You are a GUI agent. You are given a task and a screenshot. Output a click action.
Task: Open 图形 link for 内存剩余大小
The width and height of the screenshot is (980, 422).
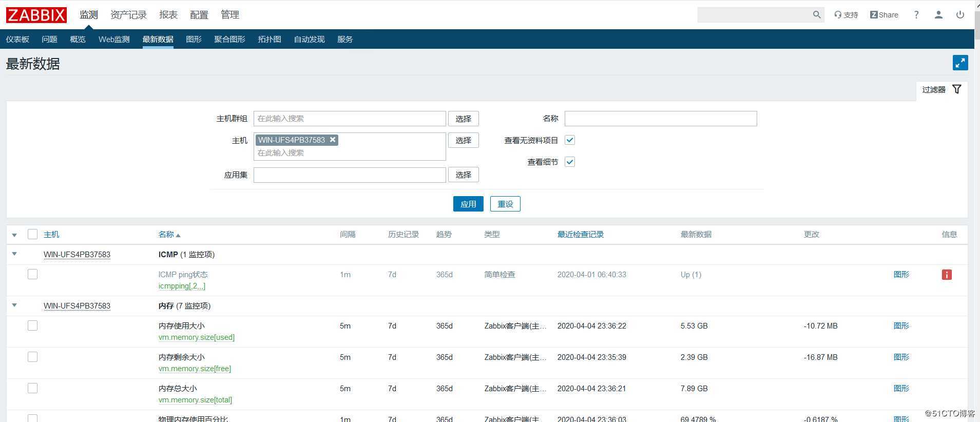(x=901, y=357)
